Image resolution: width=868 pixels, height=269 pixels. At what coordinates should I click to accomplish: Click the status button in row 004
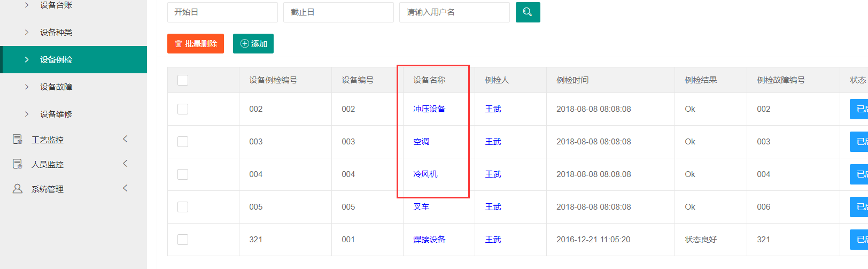(859, 174)
